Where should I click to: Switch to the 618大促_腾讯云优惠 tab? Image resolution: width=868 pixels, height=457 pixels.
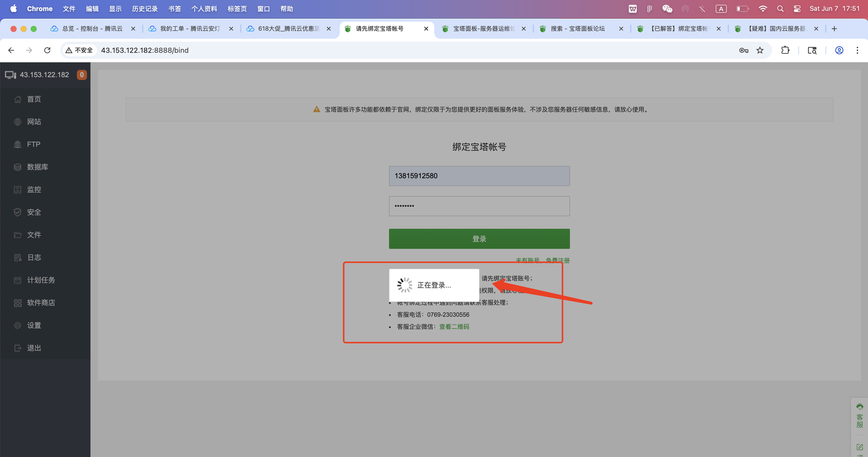tap(288, 29)
